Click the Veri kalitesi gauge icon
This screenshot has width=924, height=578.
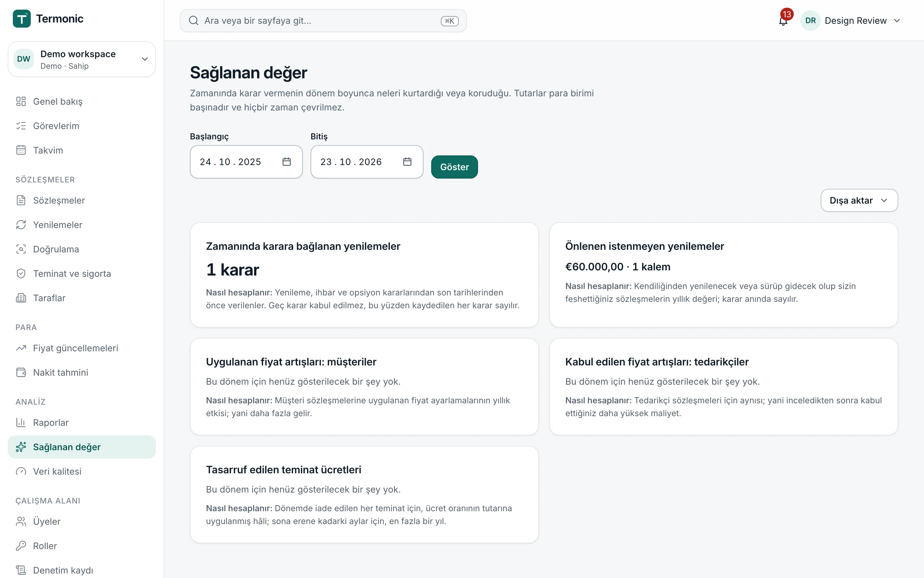tap(21, 472)
